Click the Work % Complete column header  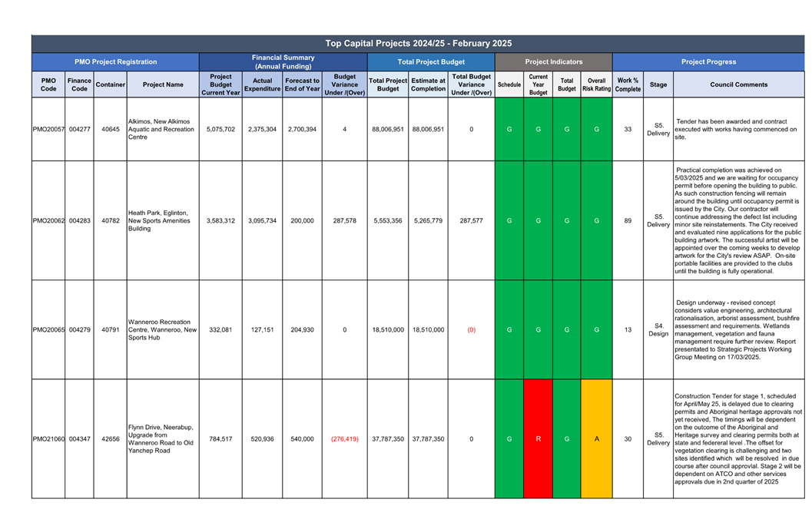pyautogui.click(x=628, y=84)
